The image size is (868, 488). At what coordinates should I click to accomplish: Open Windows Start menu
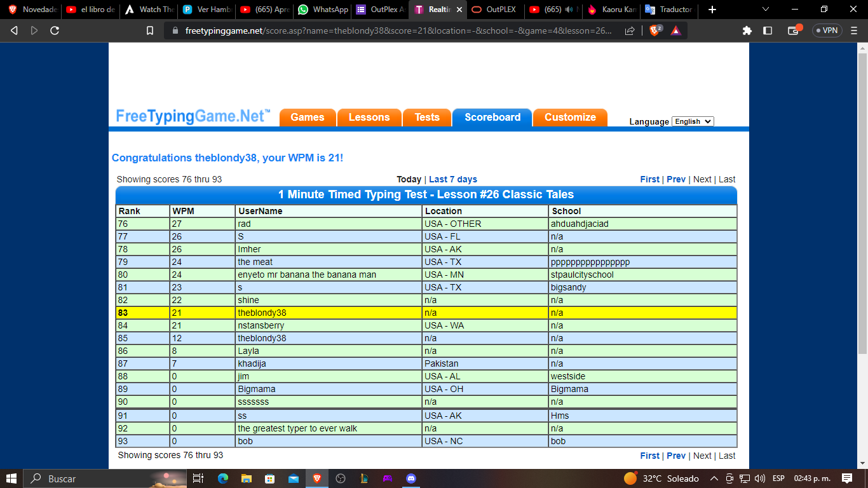pyautogui.click(x=11, y=478)
